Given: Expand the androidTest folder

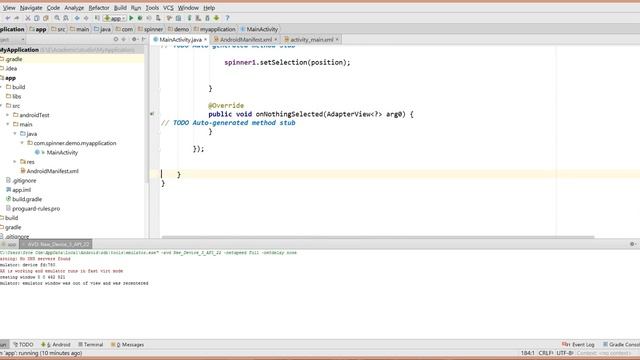Looking at the screenshot, I should (8, 115).
